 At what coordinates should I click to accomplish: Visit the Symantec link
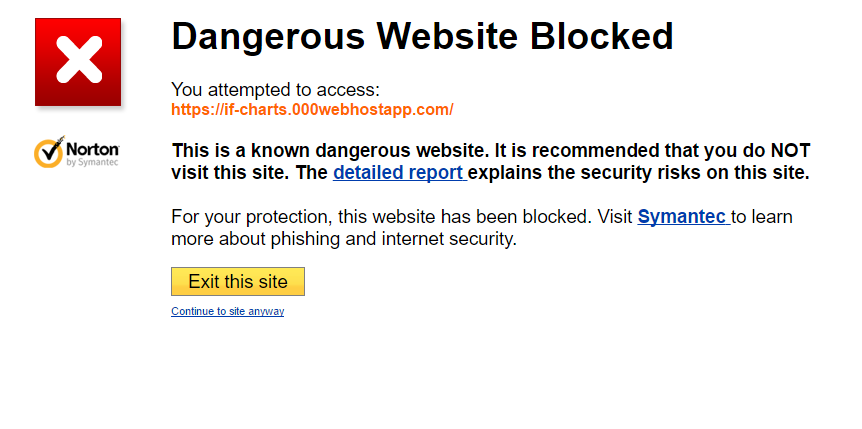[682, 216]
